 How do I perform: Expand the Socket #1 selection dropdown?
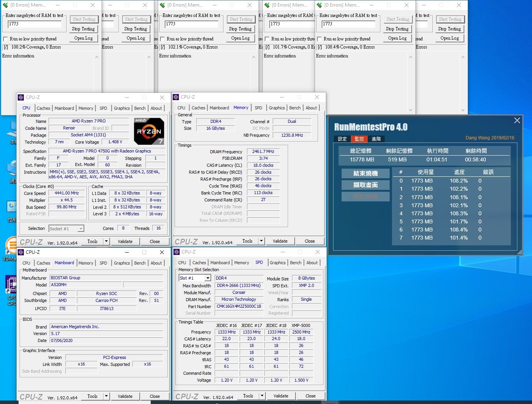pos(81,229)
